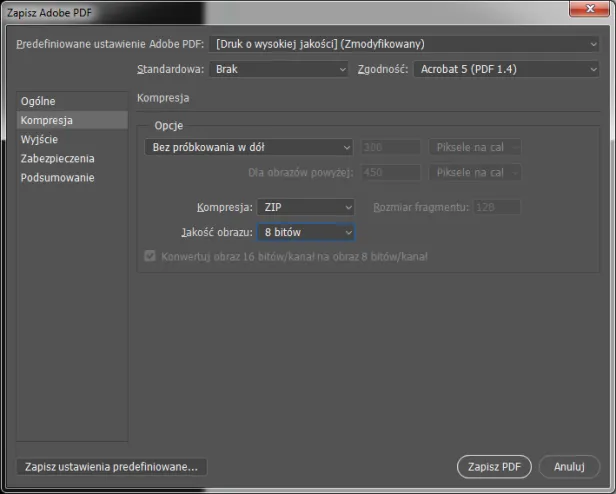Click the resolution field showing 300

point(390,147)
